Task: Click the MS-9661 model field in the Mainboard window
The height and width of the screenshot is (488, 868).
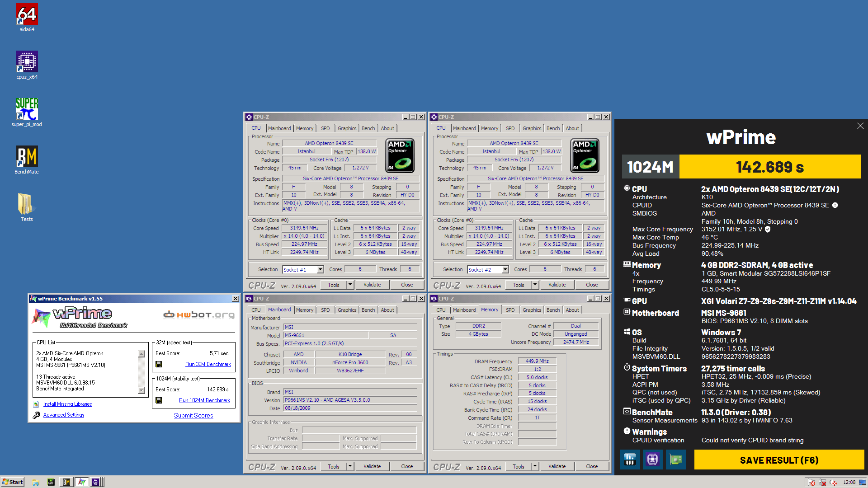Action: coord(325,335)
